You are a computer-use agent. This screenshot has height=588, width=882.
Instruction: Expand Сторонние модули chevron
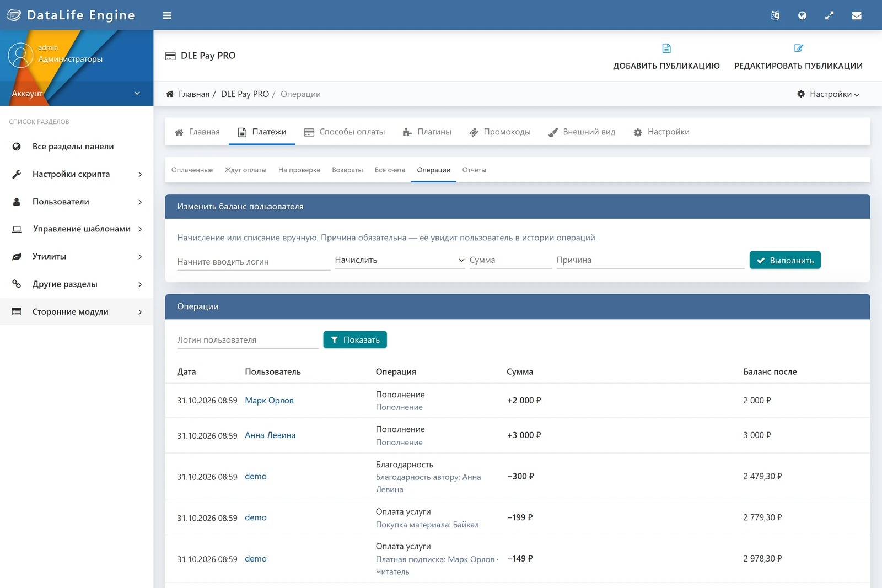(140, 312)
